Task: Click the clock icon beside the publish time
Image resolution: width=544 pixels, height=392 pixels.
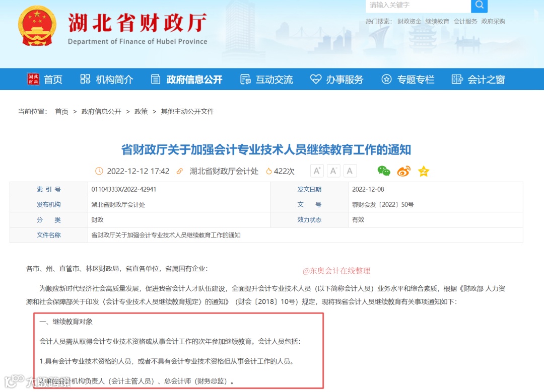Action: coord(99,171)
